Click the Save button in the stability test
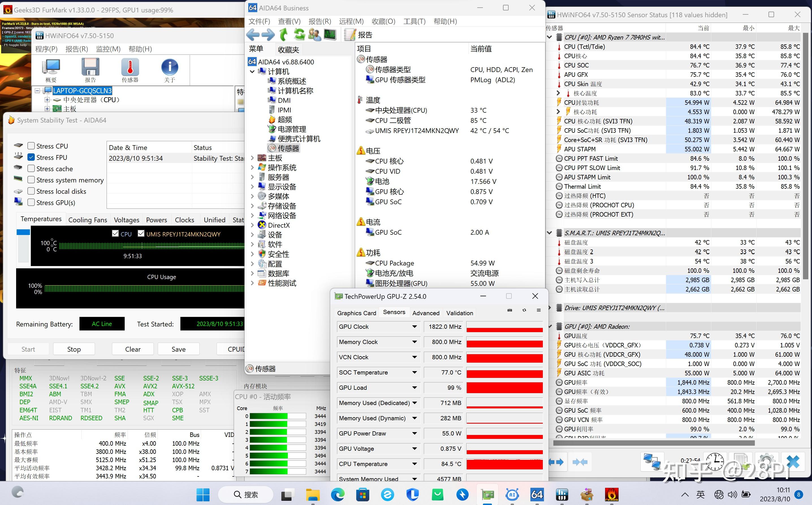 pyautogui.click(x=178, y=349)
